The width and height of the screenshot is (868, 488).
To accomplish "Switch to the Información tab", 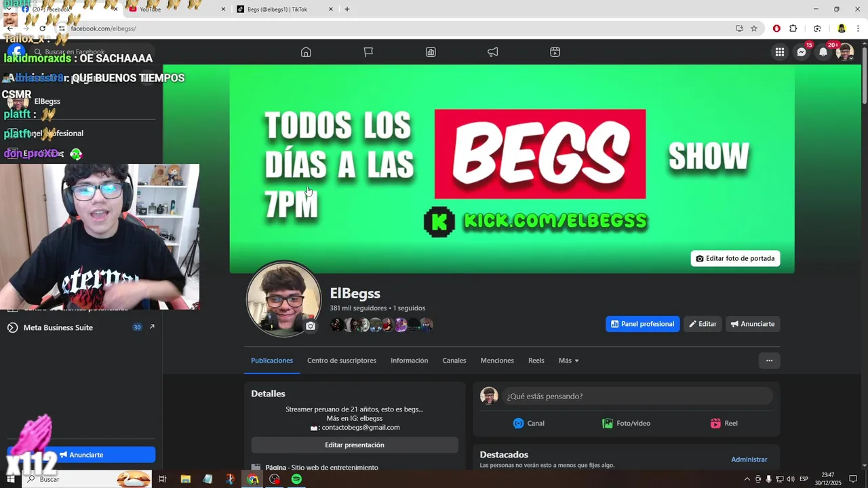I will pos(409,361).
